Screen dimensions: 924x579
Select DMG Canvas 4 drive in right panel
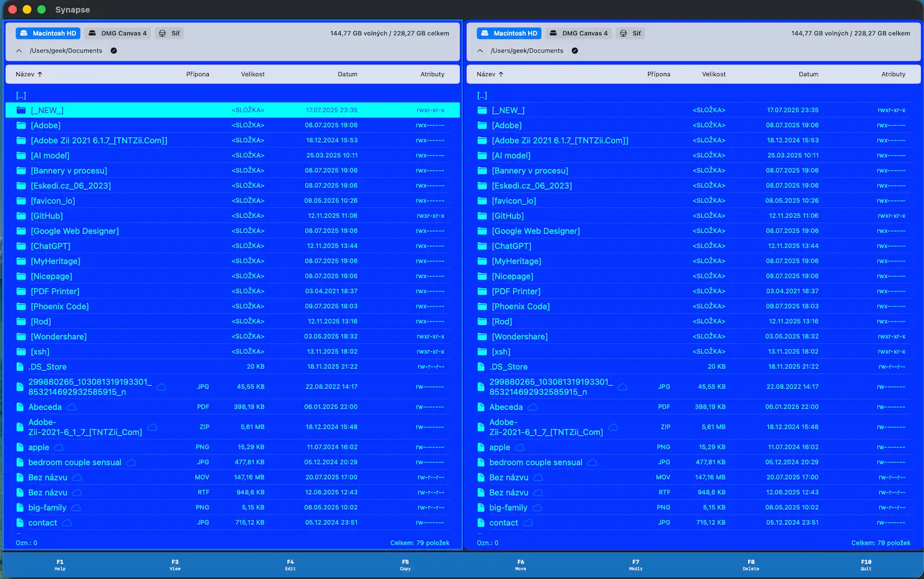click(578, 33)
